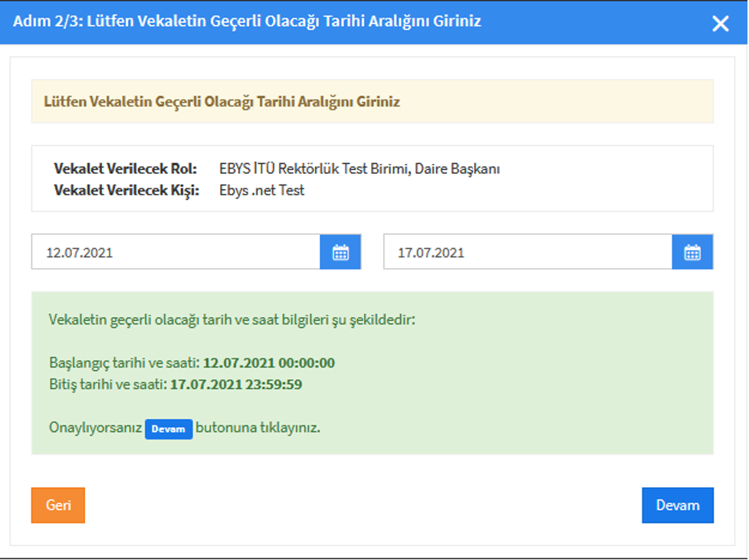Click the end date field 17.07.2021

(x=528, y=252)
